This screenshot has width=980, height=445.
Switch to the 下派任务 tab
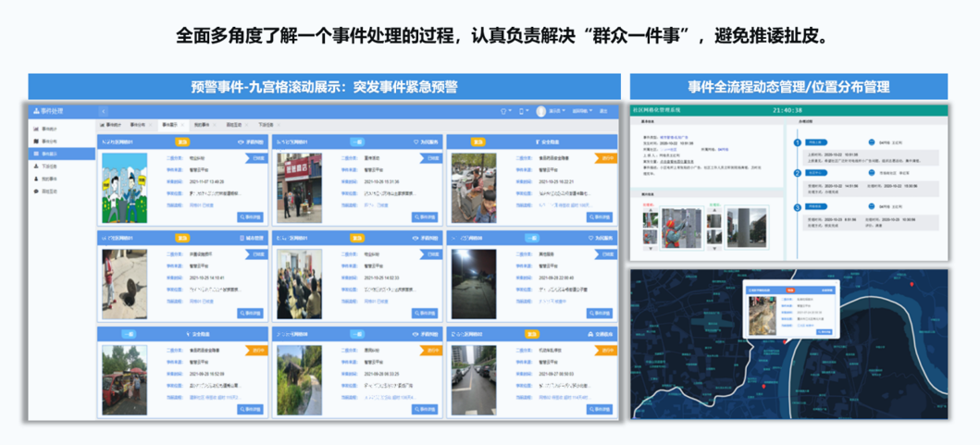266,125
